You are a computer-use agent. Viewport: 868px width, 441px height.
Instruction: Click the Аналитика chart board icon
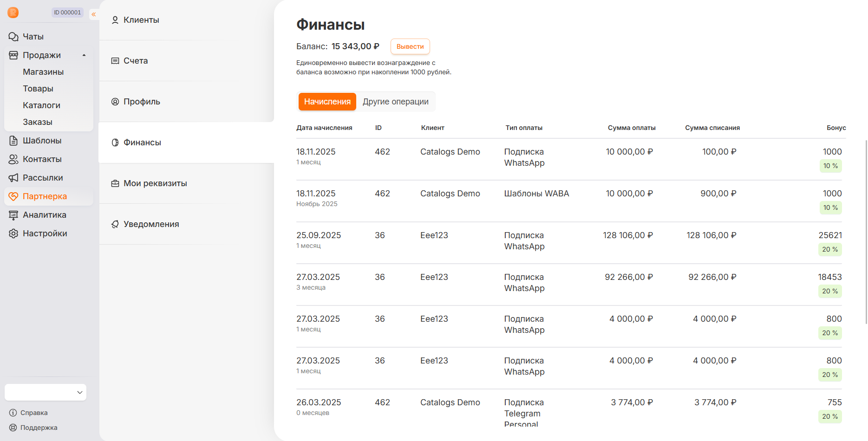pyautogui.click(x=13, y=215)
